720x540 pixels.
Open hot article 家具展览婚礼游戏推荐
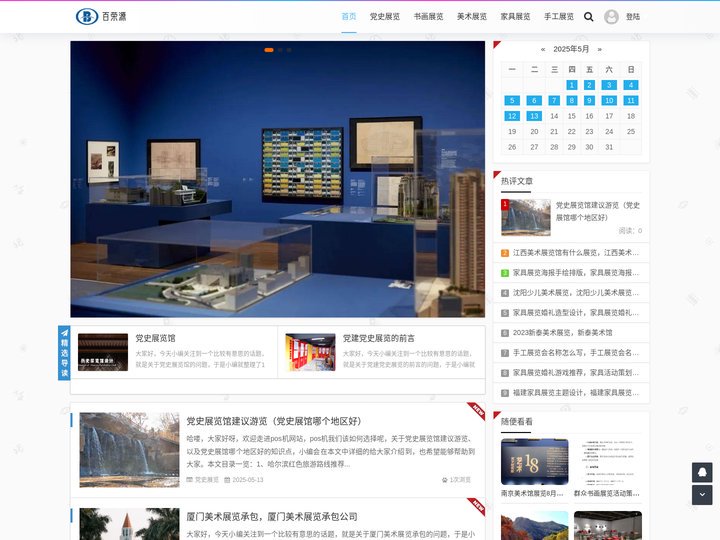pos(576,372)
